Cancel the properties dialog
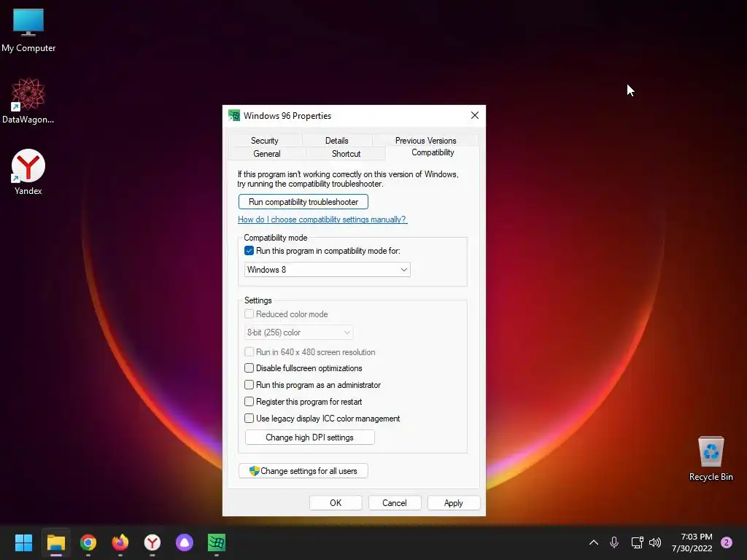Screen dimensions: 747x560 tap(395, 503)
